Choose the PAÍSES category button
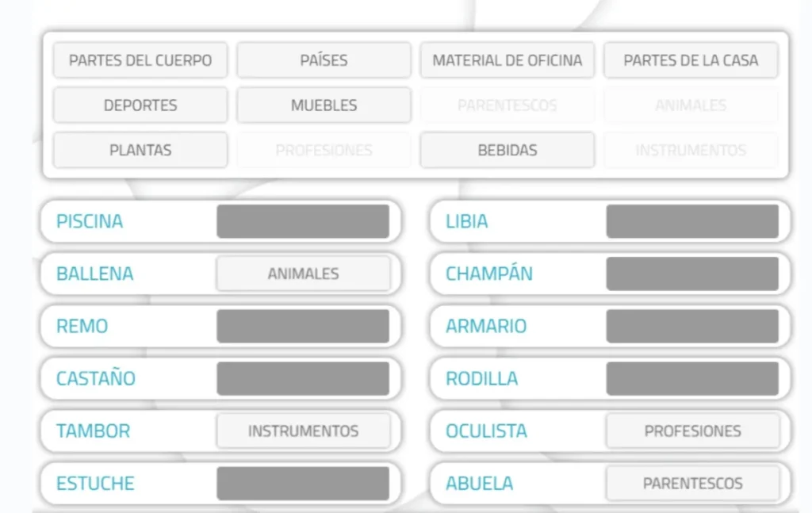812x513 pixels. click(x=324, y=60)
